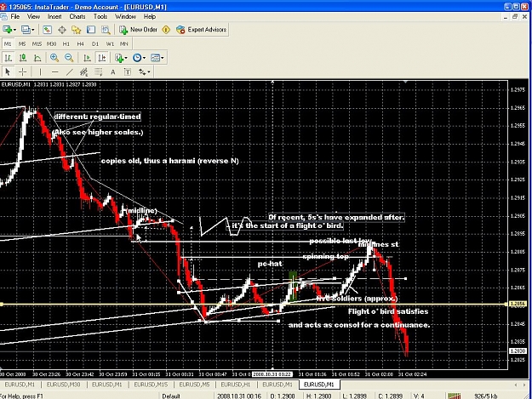Click the 926/5 kb connection status

click(486, 396)
